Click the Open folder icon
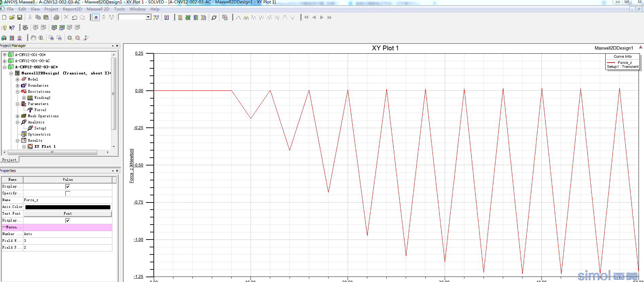 click(12, 17)
